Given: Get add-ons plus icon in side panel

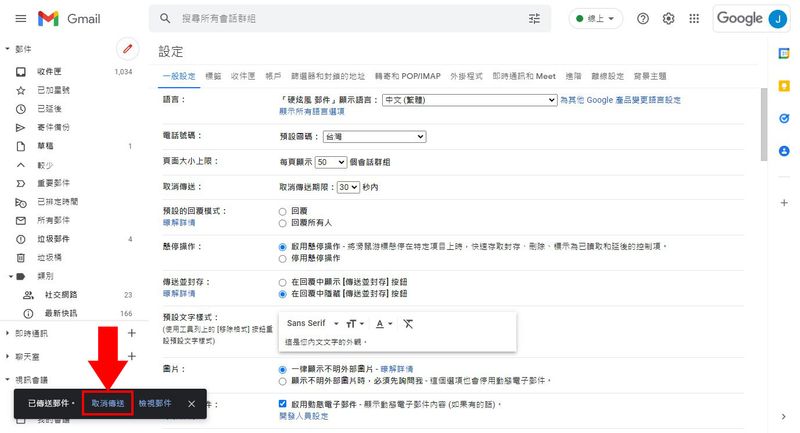Looking at the screenshot, I should (784, 203).
